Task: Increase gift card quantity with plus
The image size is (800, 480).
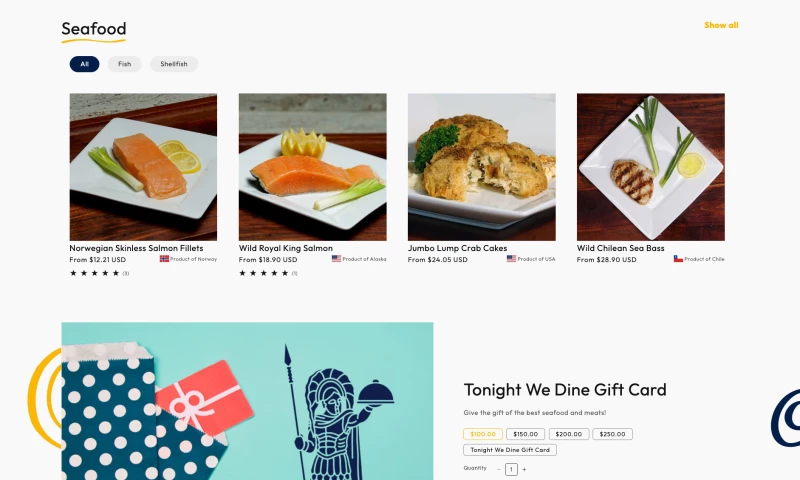Action: tap(524, 469)
